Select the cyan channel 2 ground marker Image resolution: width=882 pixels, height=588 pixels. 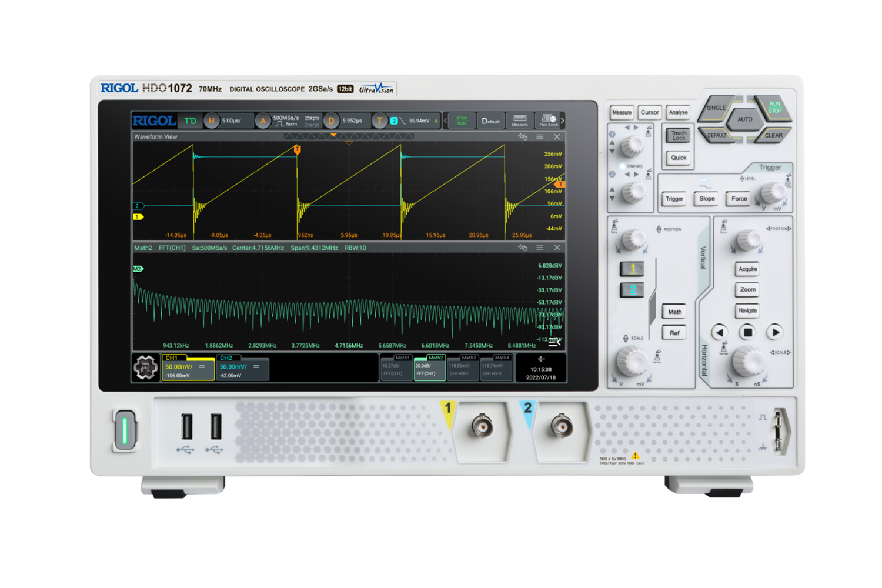pyautogui.click(x=138, y=206)
